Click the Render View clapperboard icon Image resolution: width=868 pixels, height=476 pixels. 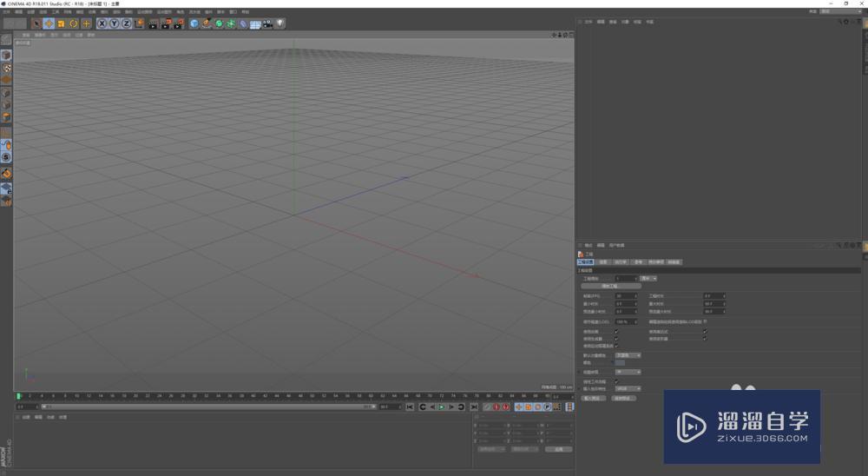click(153, 23)
